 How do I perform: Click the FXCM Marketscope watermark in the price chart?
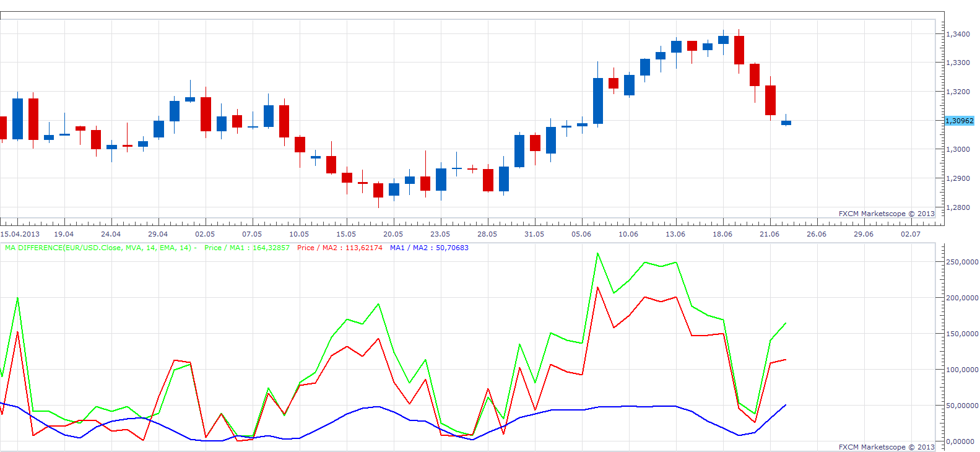pos(887,214)
